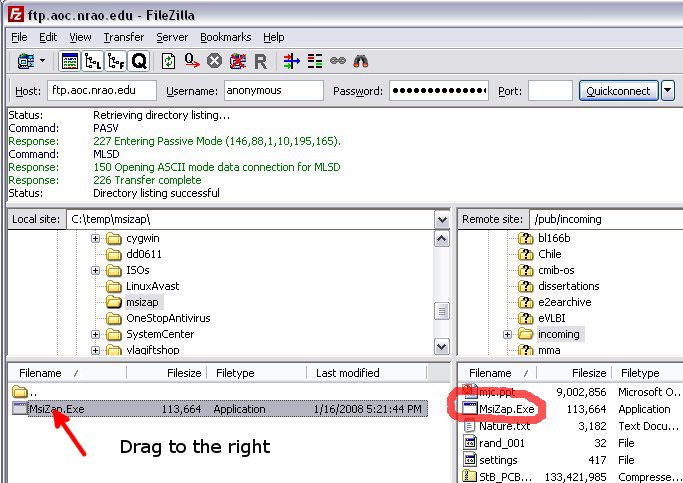Image resolution: width=683 pixels, height=483 pixels.
Task: Open the Site Manager icon
Action: [x=25, y=61]
